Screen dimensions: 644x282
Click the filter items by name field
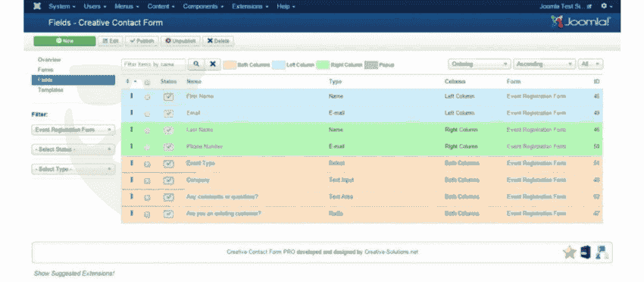point(154,64)
